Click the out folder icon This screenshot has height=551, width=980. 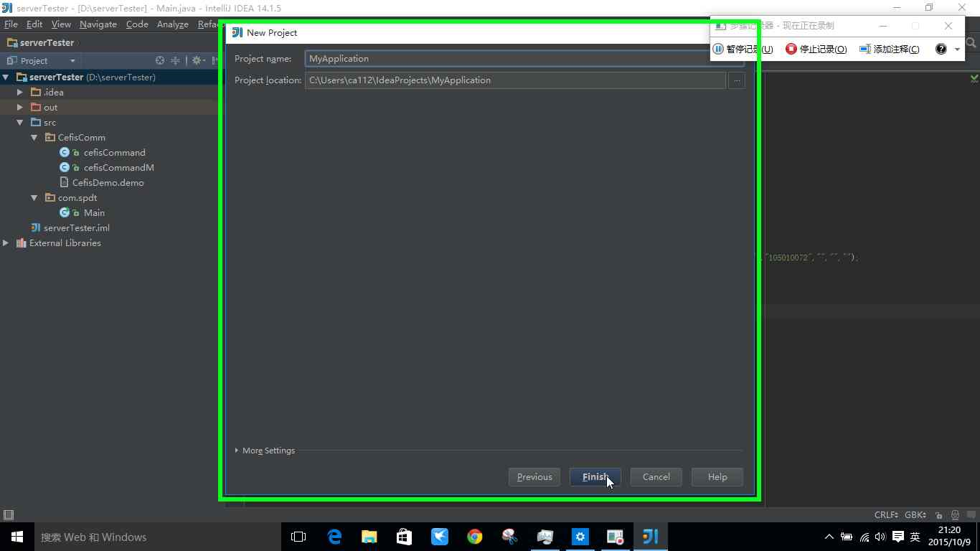(36, 108)
